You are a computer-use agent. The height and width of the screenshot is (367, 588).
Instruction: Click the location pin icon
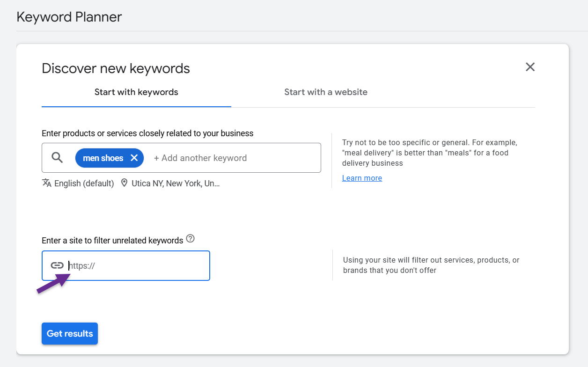(124, 183)
